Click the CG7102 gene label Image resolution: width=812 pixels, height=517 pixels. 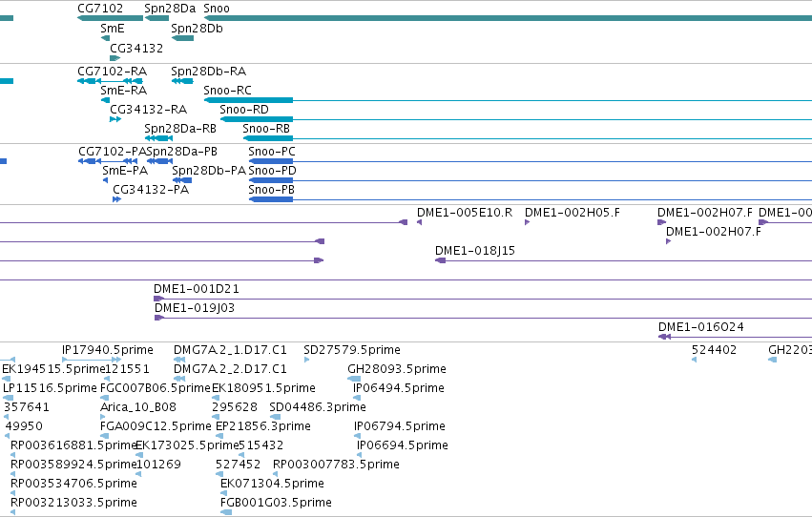pos(100,9)
